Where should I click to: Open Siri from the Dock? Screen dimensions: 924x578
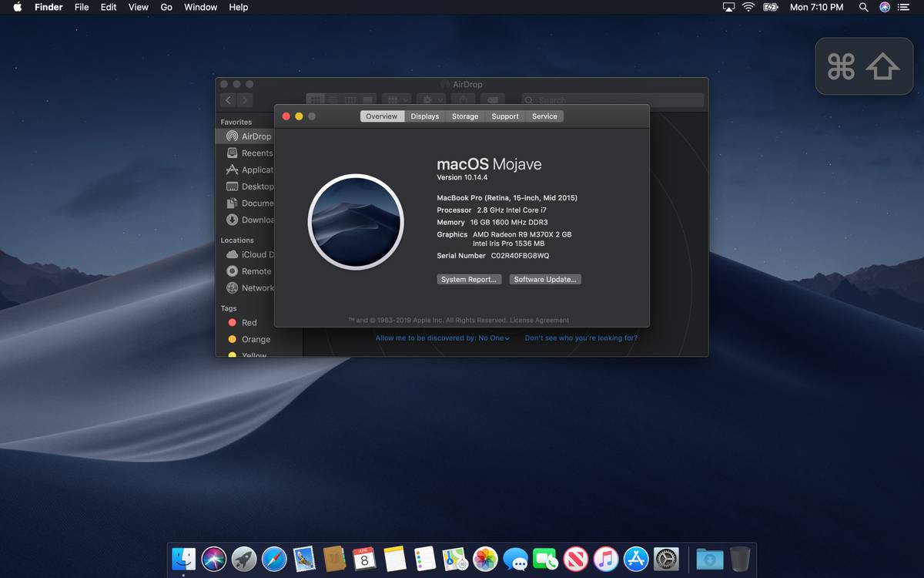(214, 559)
